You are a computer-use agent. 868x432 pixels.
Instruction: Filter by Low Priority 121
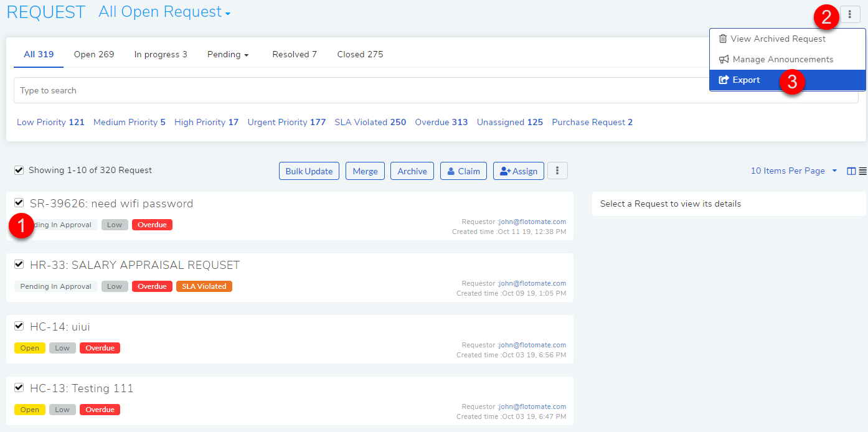pyautogui.click(x=50, y=122)
